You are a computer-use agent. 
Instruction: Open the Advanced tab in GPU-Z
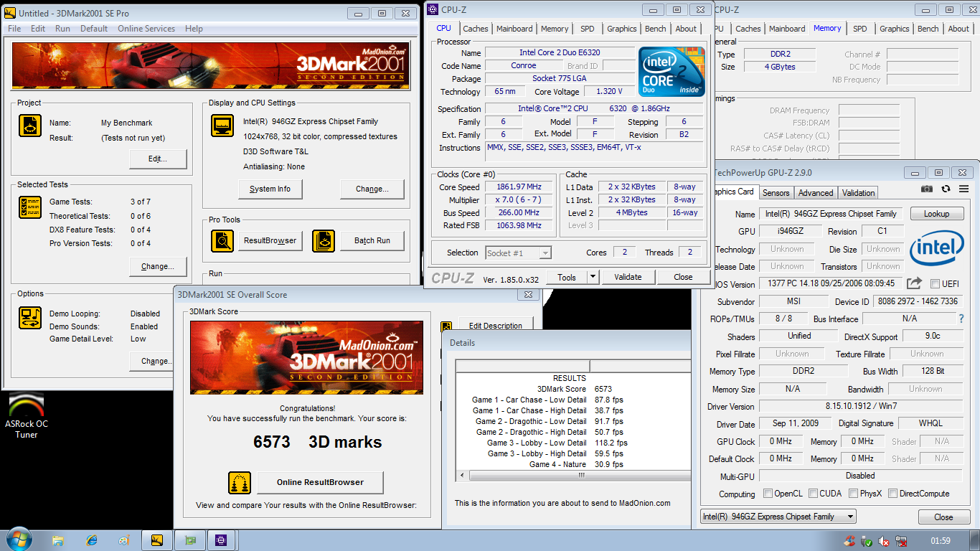pyautogui.click(x=816, y=192)
